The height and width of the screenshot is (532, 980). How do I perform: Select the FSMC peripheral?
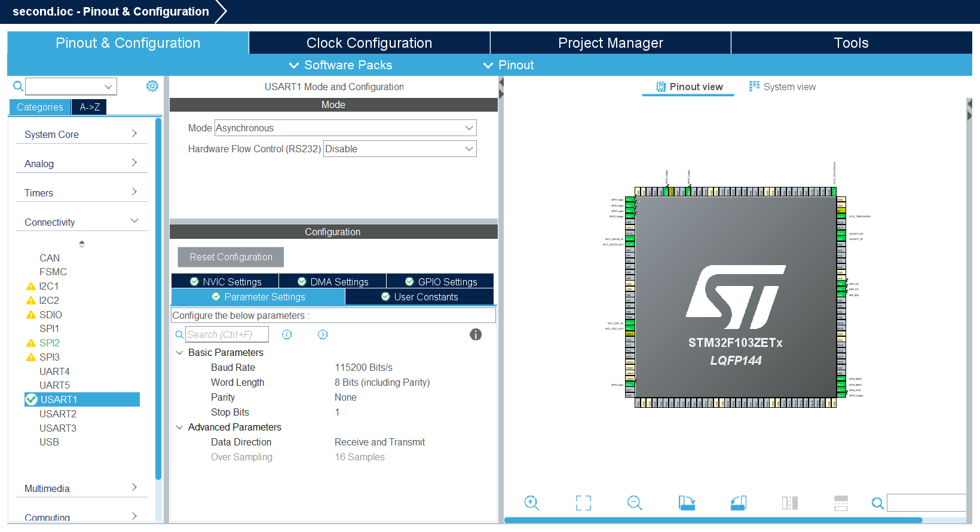coord(53,272)
